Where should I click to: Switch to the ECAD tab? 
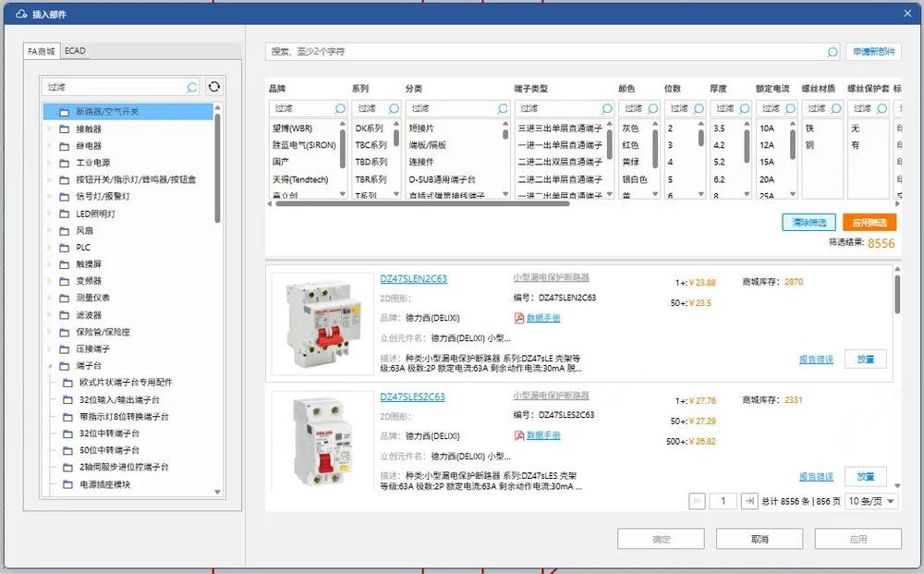coord(75,51)
